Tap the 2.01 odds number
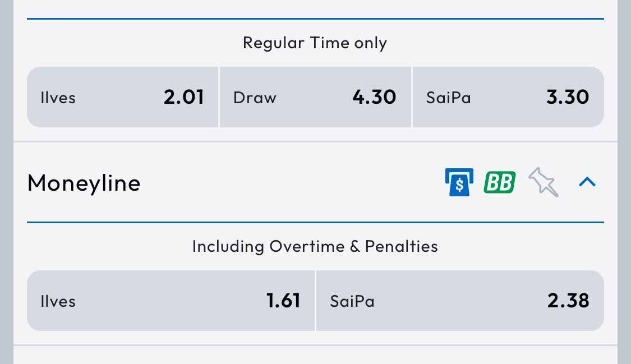 184,98
